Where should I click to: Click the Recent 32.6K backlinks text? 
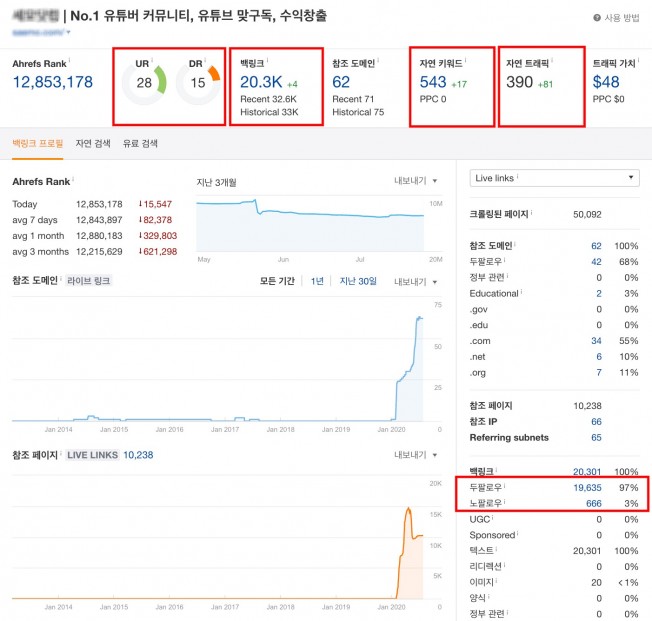tap(268, 99)
